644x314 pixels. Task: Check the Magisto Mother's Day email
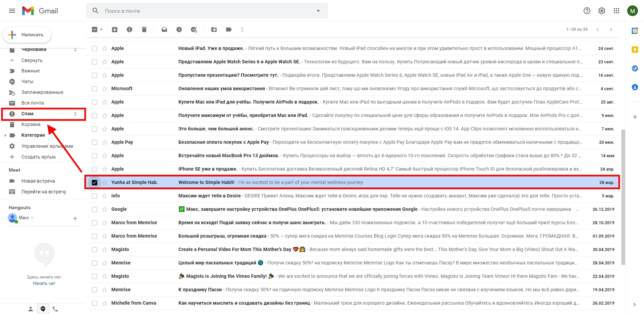95,250
